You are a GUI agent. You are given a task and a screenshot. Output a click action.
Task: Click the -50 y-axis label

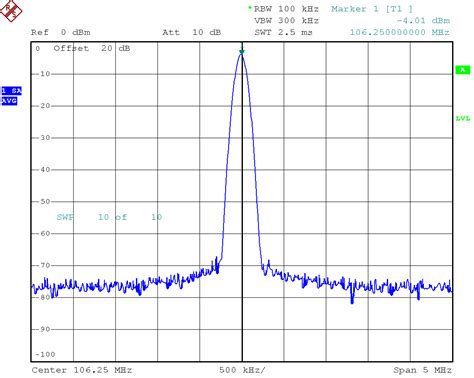tap(43, 201)
